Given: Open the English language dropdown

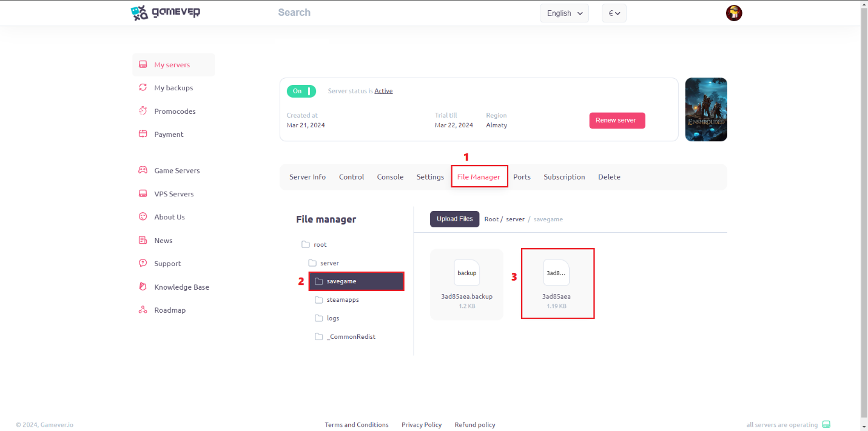Looking at the screenshot, I should 564,12.
